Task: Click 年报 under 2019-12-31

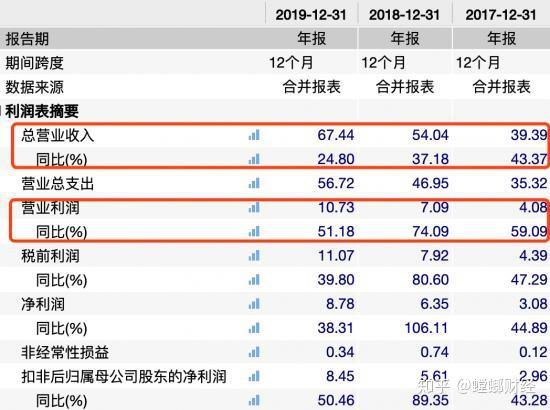Action: point(311,38)
